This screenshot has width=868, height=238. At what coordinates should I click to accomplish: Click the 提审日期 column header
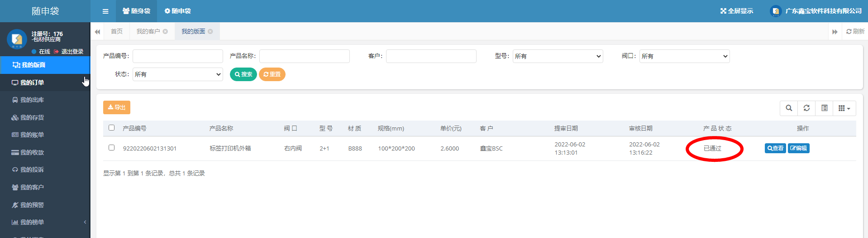pyautogui.click(x=566, y=128)
